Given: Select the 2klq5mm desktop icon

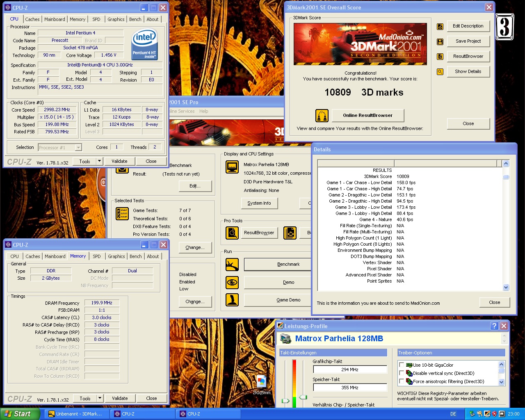Looking at the screenshot, I should pyautogui.click(x=261, y=385).
